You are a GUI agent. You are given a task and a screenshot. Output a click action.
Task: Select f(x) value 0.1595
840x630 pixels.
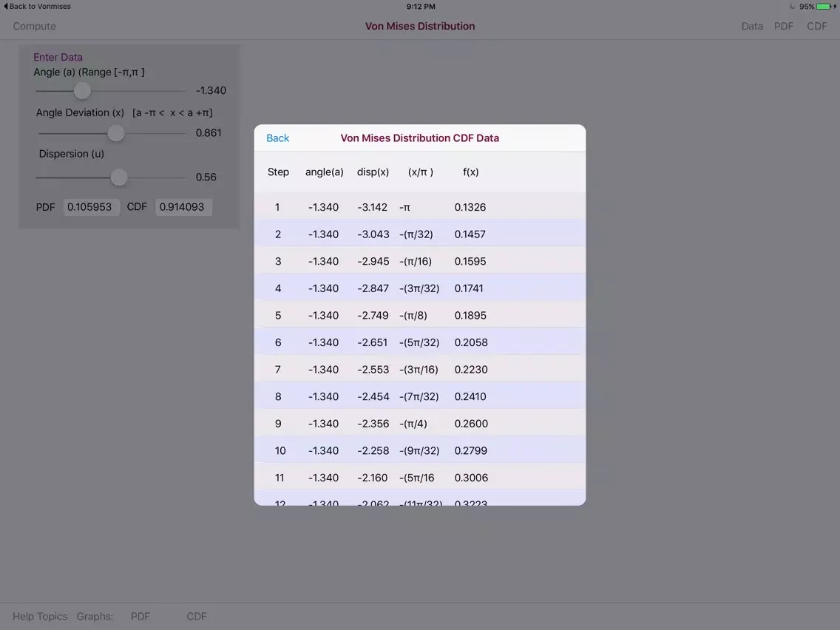click(x=470, y=262)
